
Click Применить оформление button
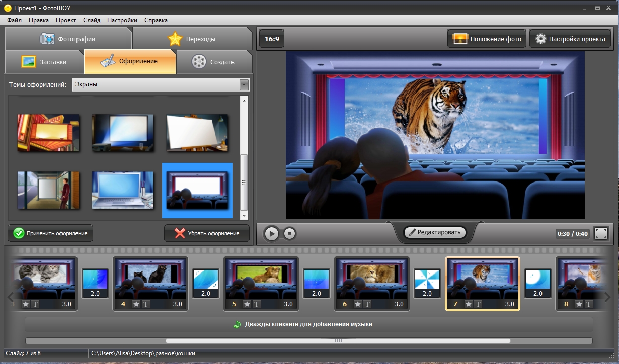point(50,233)
